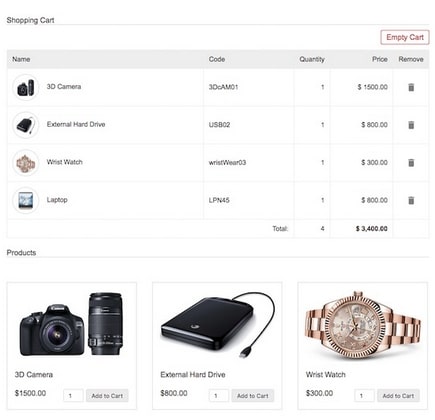The height and width of the screenshot is (420, 435).
Task: Click the Quantity column header
Action: tap(312, 59)
